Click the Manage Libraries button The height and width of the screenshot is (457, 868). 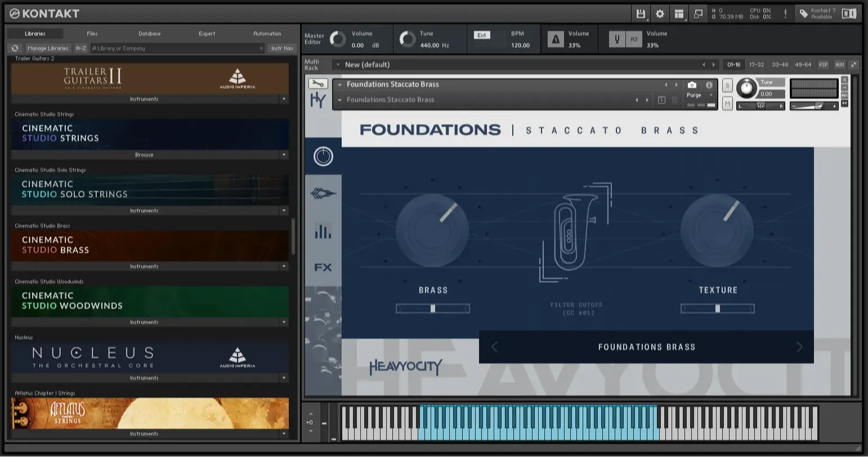[x=48, y=48]
